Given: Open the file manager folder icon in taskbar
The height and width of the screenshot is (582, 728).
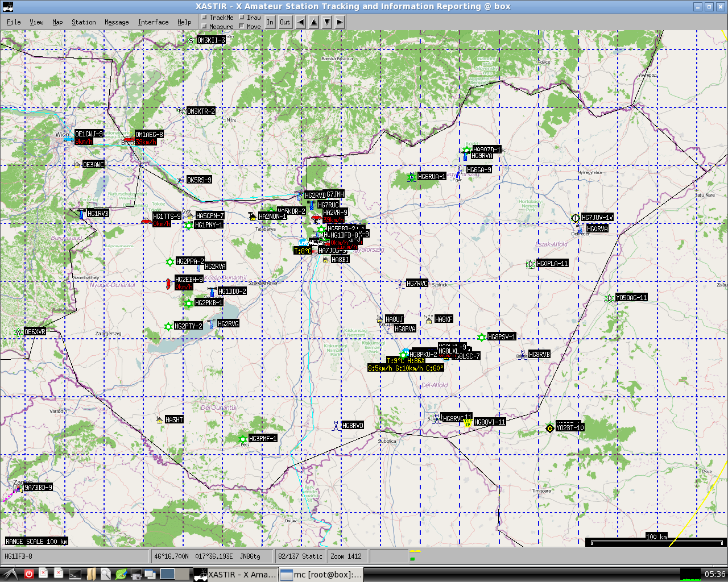Looking at the screenshot, I should (91, 575).
